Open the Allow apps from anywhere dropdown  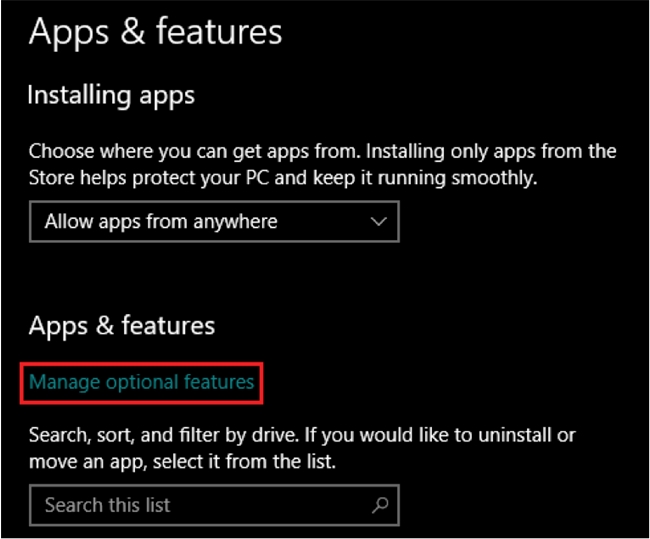(214, 221)
